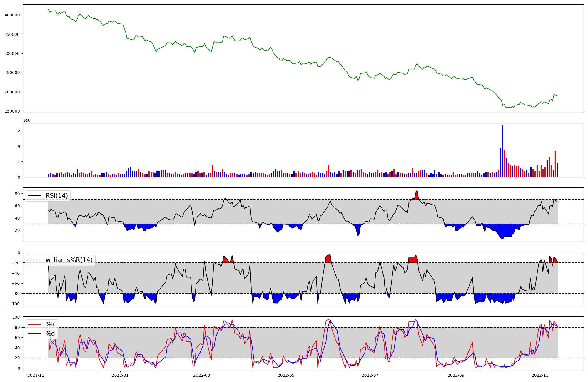Click the 200000 price axis label
The width and height of the screenshot is (588, 382).
point(12,92)
